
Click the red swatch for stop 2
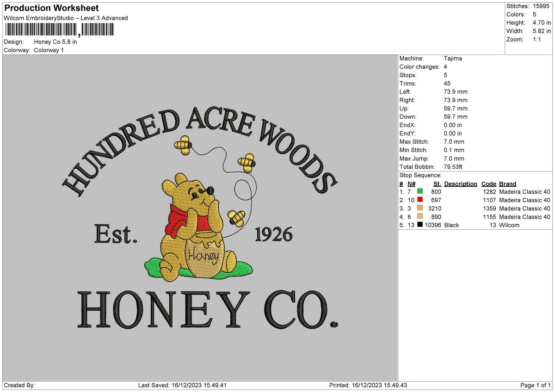click(x=420, y=200)
